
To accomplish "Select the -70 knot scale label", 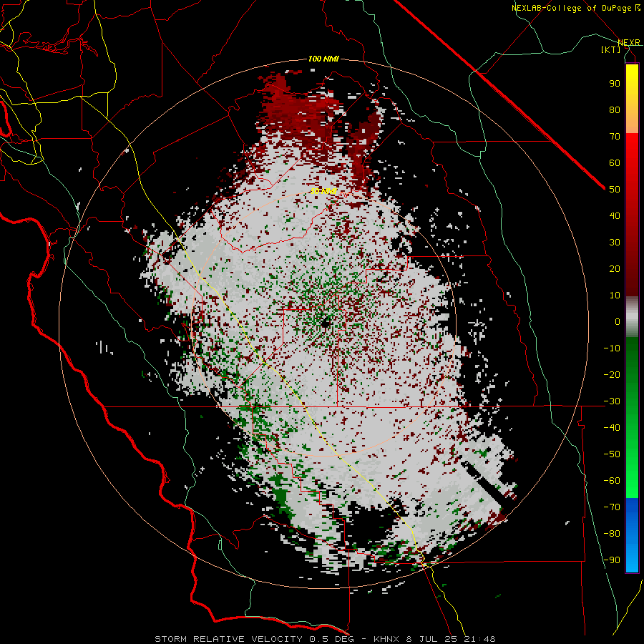I will click(x=612, y=507).
